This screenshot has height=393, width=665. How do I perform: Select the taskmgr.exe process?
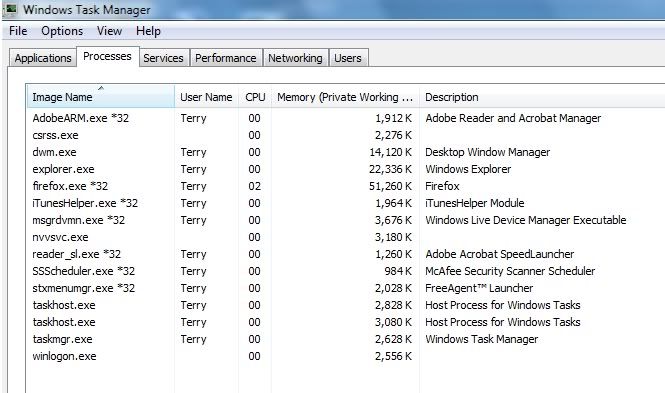point(62,339)
